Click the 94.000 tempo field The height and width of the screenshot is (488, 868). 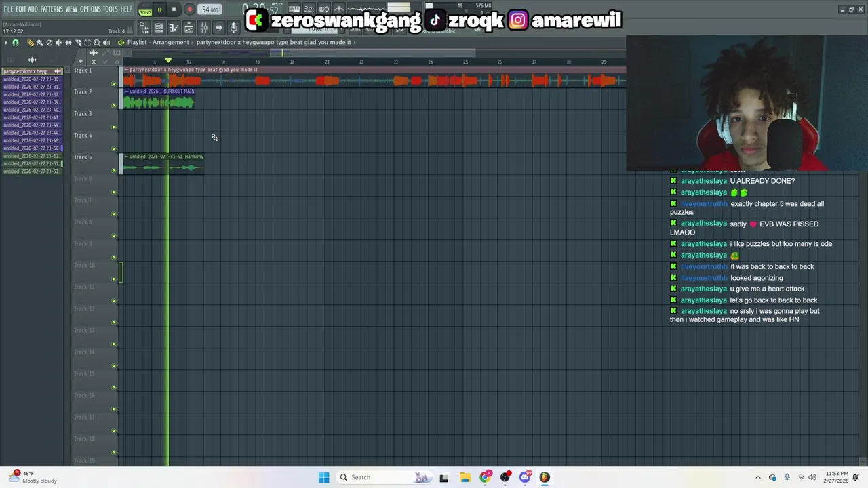(x=210, y=9)
